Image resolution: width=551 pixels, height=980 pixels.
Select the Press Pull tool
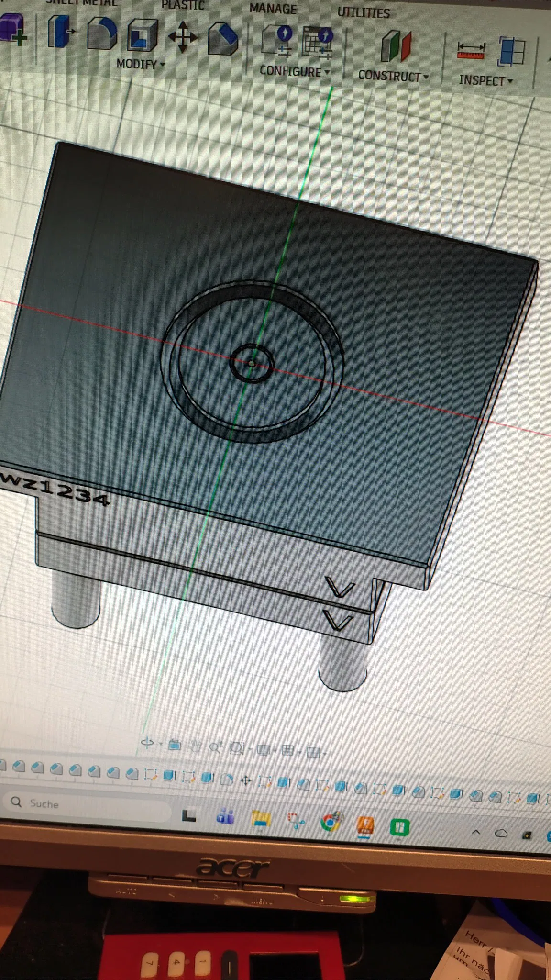[61, 32]
